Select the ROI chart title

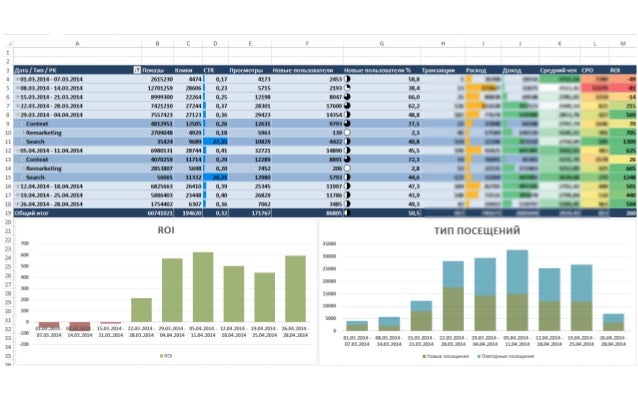pos(166,230)
